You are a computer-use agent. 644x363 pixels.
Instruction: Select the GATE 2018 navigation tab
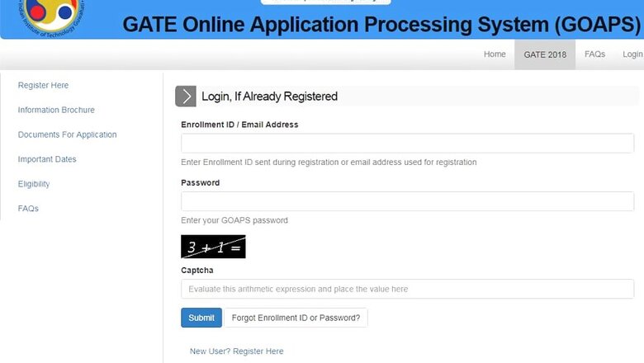pos(545,54)
